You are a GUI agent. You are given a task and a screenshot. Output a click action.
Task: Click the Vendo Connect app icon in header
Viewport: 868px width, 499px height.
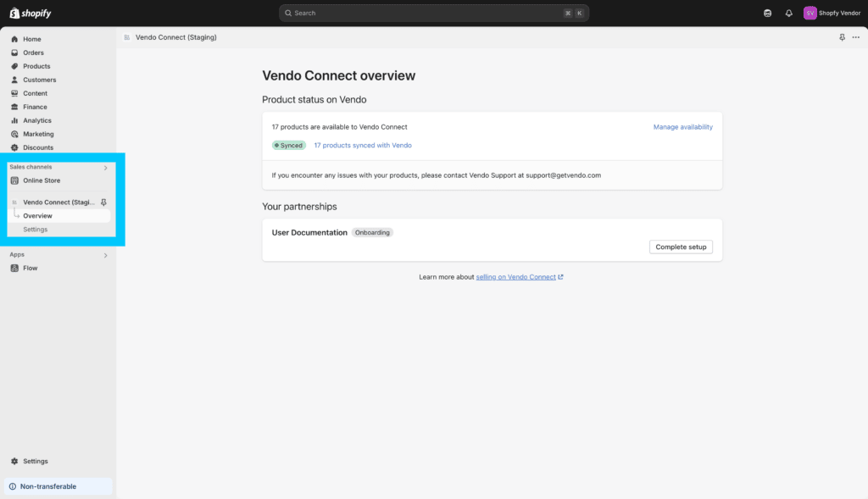[127, 37]
